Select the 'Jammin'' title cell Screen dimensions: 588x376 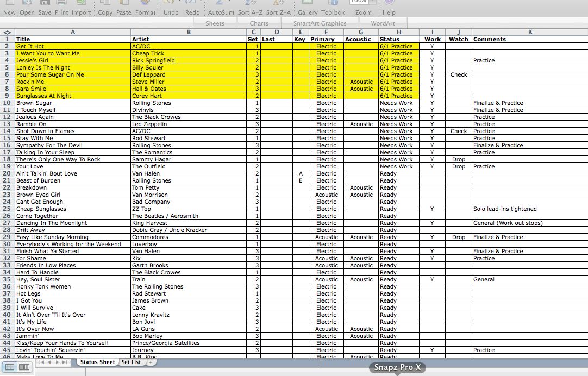[x=73, y=336]
